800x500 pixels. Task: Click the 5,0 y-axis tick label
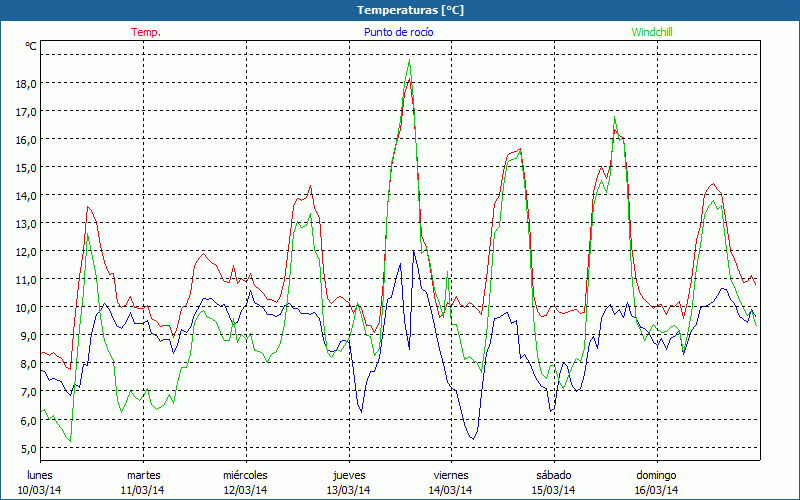(x=25, y=447)
